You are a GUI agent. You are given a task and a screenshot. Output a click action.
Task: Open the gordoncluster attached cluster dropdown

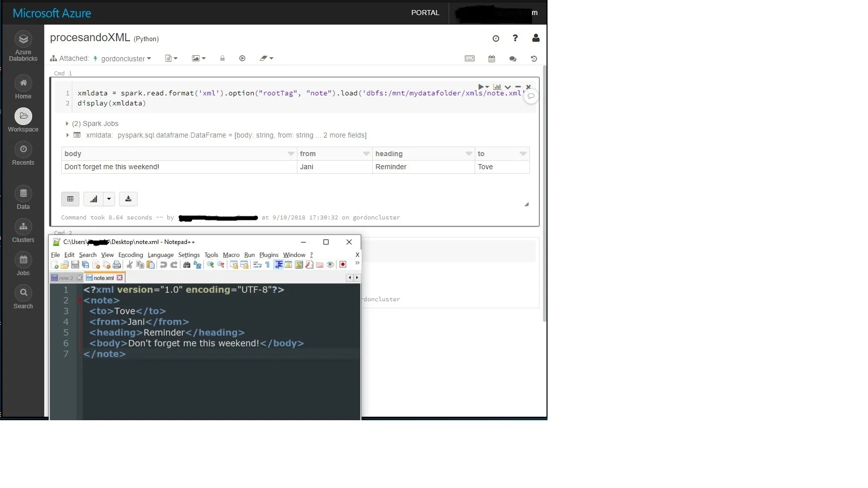click(126, 59)
